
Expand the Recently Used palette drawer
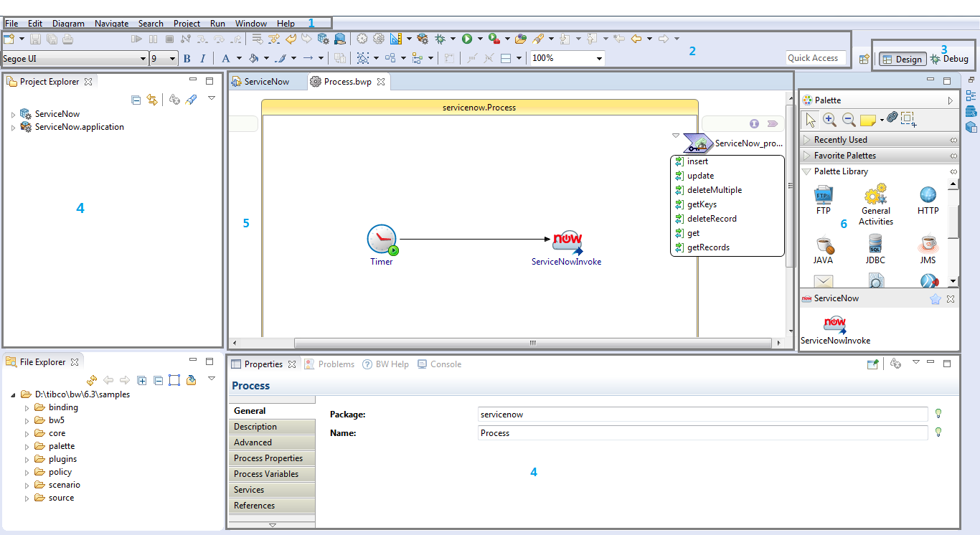click(x=807, y=140)
